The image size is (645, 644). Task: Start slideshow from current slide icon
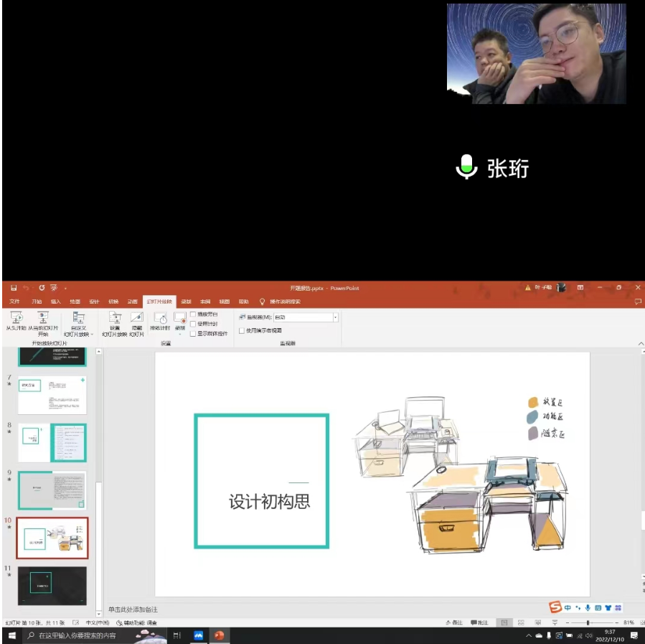point(43,317)
